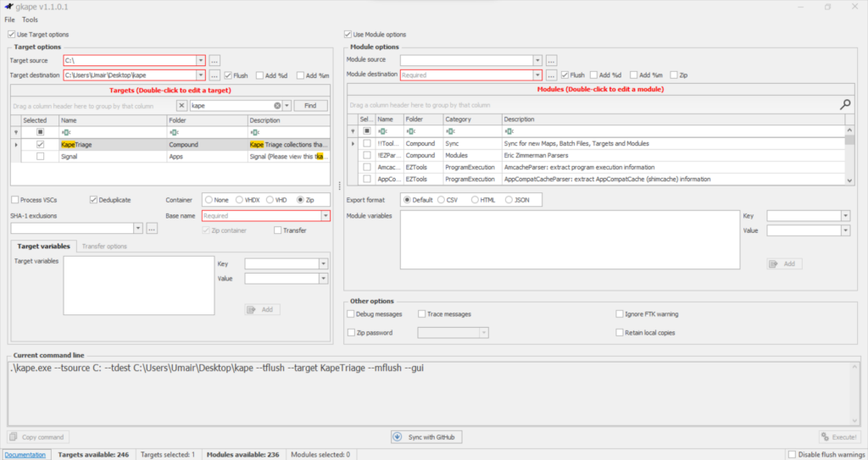868x460 pixels.
Task: Open module variables Value dropdown
Action: pos(845,230)
